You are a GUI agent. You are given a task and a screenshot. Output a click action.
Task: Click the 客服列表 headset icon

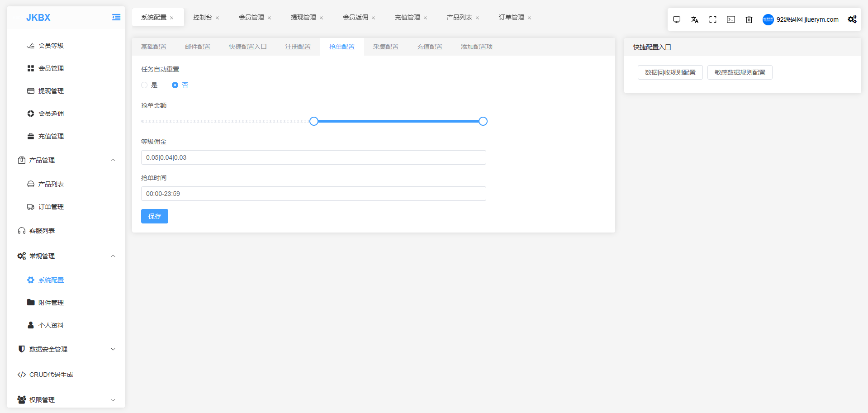22,231
